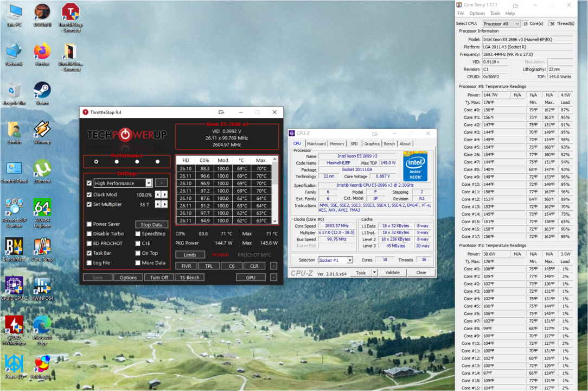Open the Options menu in Core Temp

pyautogui.click(x=477, y=14)
